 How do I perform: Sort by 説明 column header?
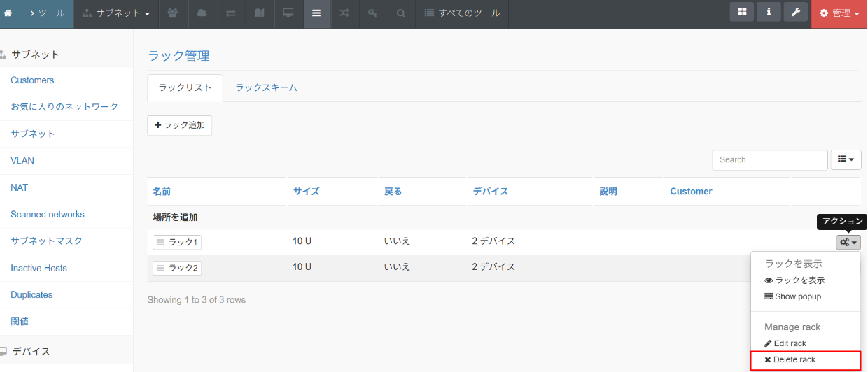[608, 192]
